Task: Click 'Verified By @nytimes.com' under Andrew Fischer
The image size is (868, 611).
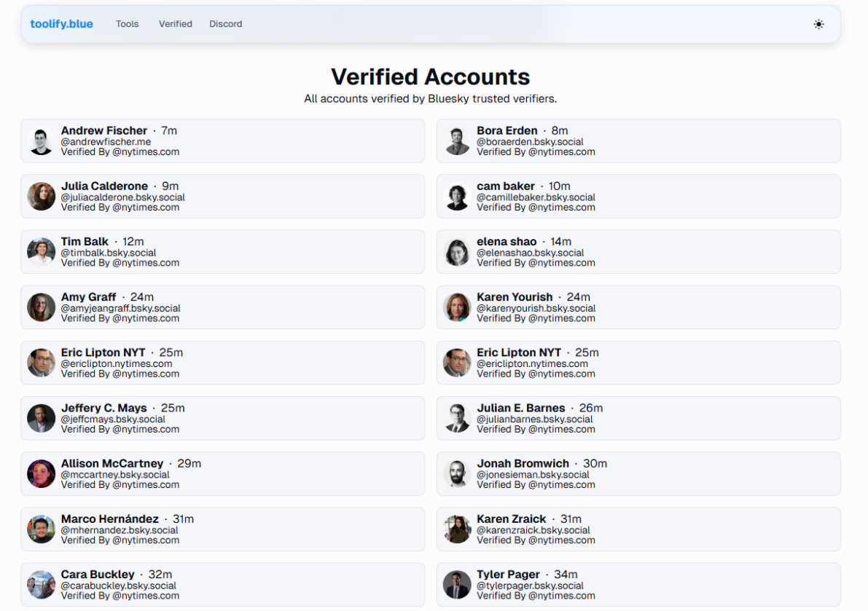Action: tap(120, 151)
